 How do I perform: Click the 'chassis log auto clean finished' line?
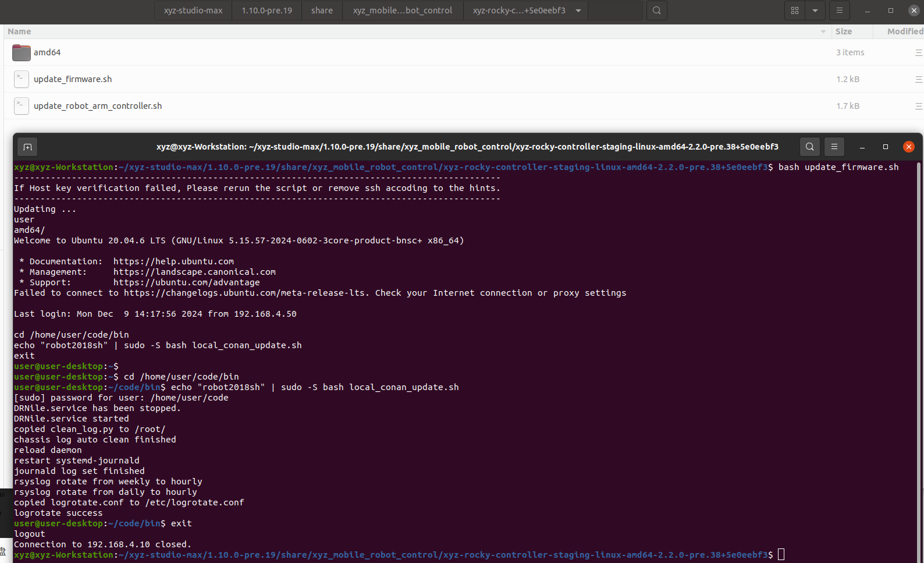(95, 440)
